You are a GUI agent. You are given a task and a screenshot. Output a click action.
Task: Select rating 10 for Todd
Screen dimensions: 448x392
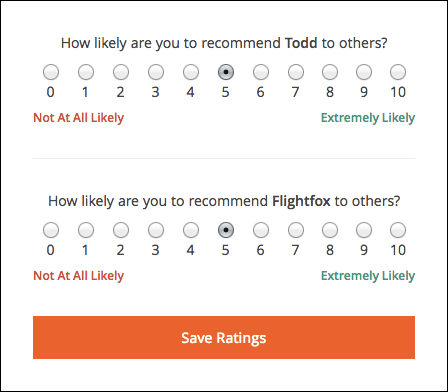[x=398, y=72]
